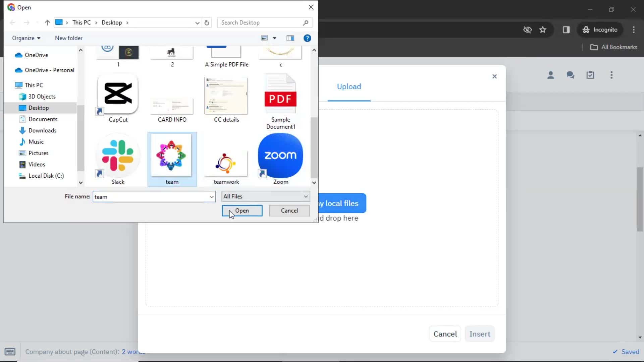
Task: Open the file type dropdown All Files
Action: (x=266, y=196)
